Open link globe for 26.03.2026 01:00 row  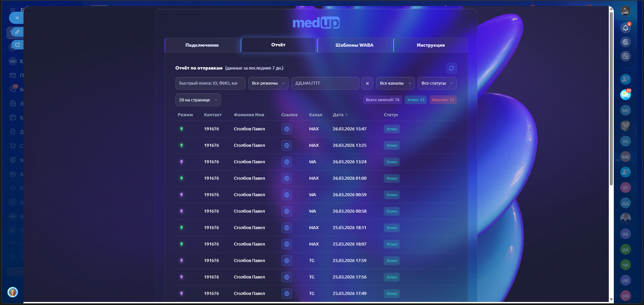(x=287, y=178)
